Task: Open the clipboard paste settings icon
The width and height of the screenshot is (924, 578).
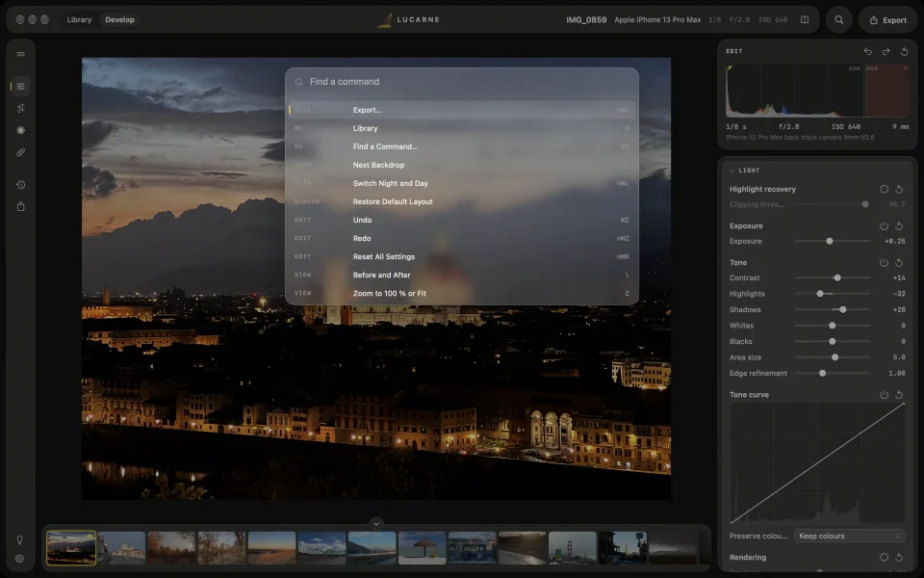Action: pos(20,206)
